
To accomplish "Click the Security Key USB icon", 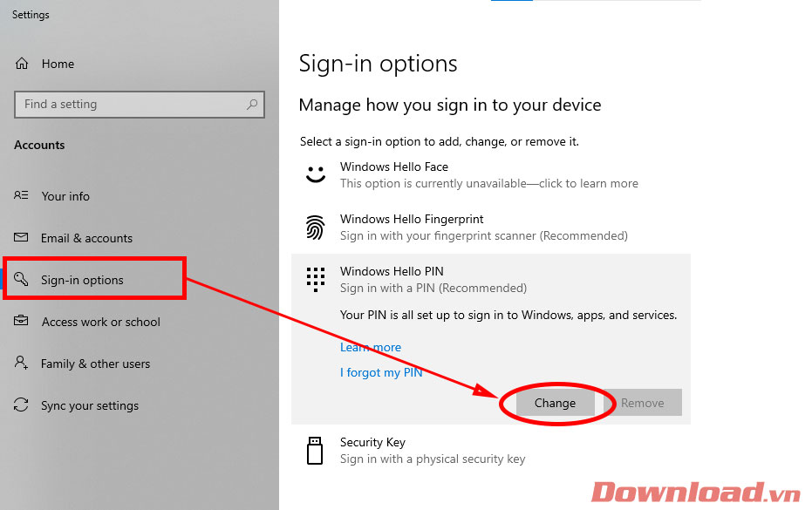I will 315,450.
